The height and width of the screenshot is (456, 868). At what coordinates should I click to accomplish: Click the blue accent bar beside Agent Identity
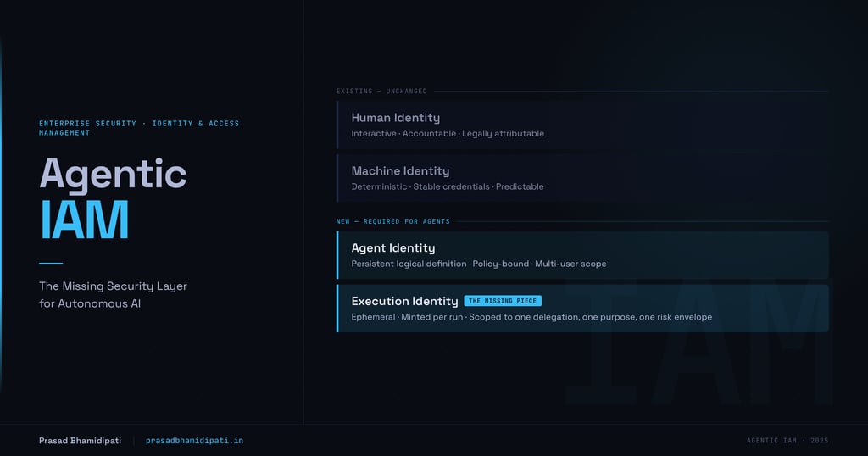[x=337, y=255]
